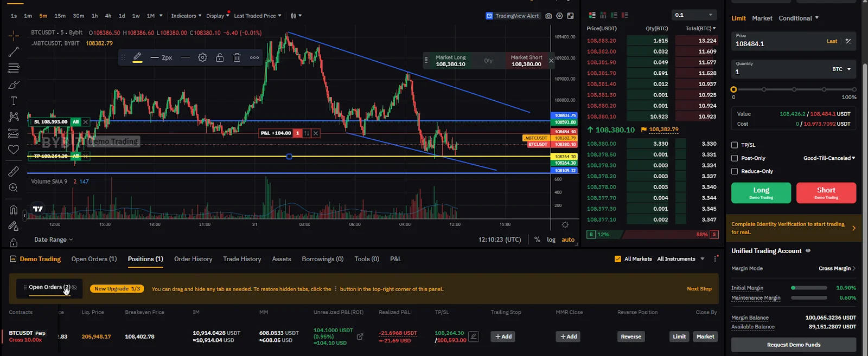Toggle percent scale on chart
The width and height of the screenshot is (868, 356).
(x=537, y=240)
